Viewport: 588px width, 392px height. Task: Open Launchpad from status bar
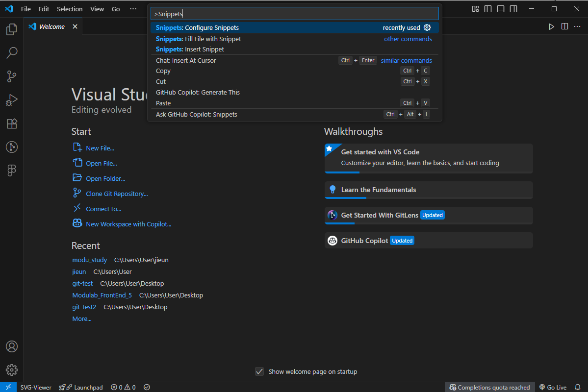pyautogui.click(x=81, y=387)
